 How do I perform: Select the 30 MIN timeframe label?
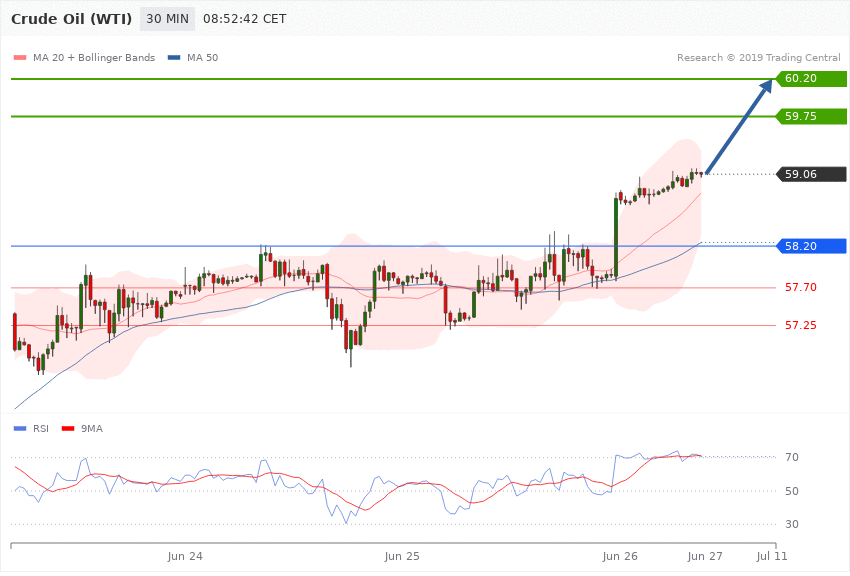coord(168,19)
